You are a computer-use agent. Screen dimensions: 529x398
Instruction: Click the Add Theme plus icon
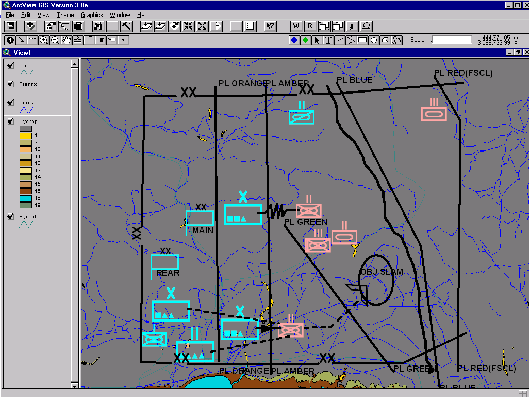coord(30,26)
